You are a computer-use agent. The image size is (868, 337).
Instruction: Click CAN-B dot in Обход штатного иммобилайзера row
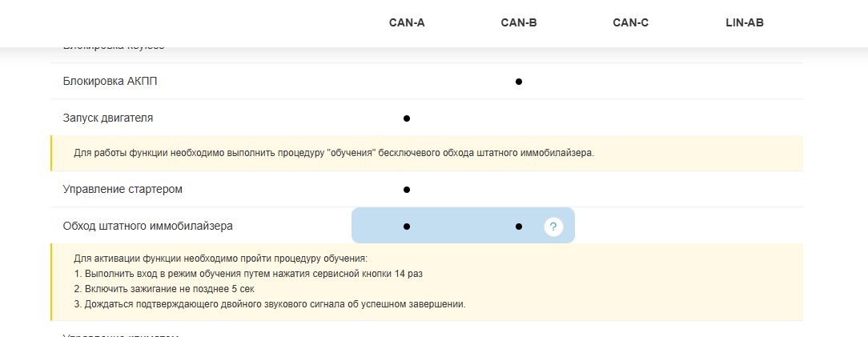519,227
